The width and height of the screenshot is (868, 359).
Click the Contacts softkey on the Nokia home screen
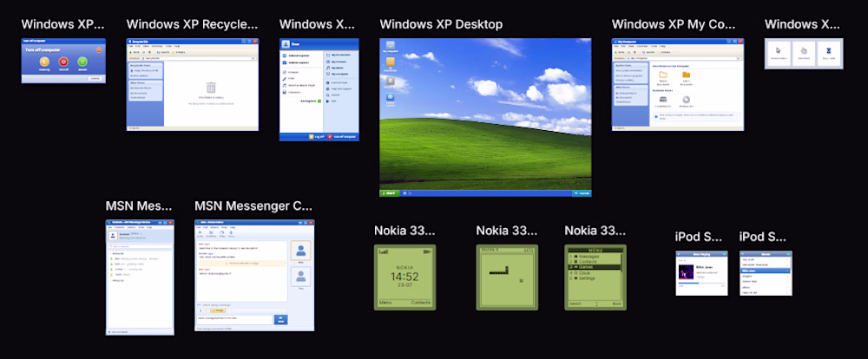pos(421,303)
